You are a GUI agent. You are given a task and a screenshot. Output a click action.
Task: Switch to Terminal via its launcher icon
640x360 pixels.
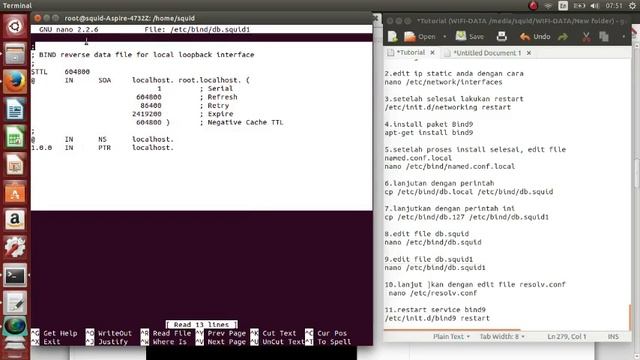tap(15, 276)
